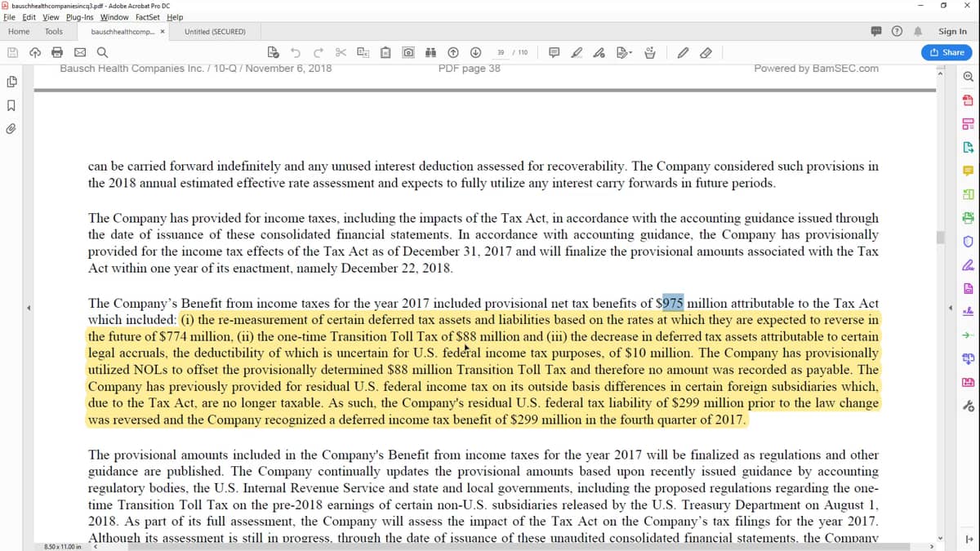This screenshot has width=980, height=551.
Task: Upload document to cloud icon
Action: [x=35, y=52]
